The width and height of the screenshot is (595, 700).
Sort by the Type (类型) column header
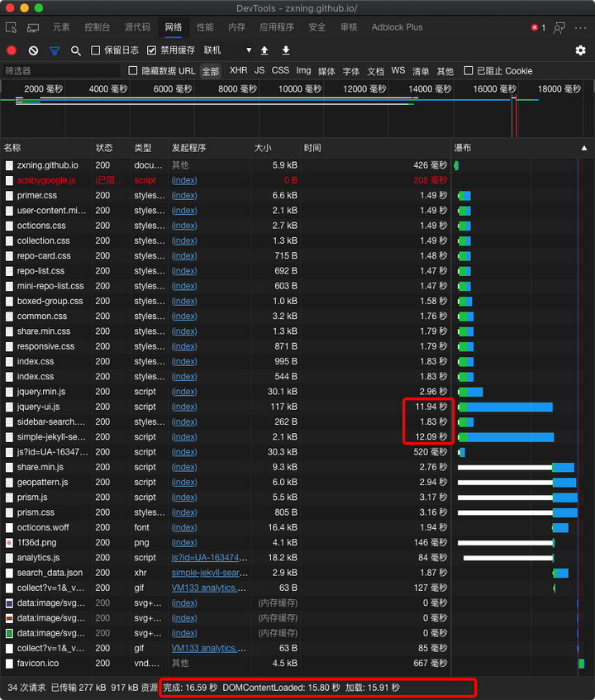click(x=150, y=148)
